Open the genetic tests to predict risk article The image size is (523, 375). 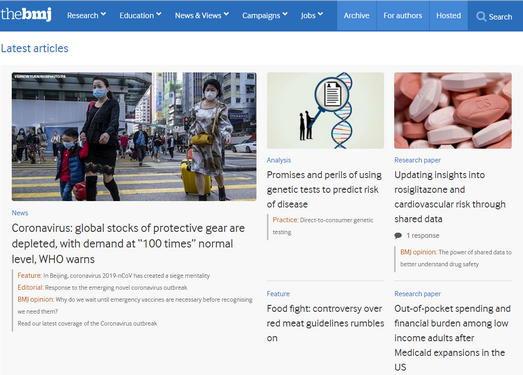click(x=324, y=190)
